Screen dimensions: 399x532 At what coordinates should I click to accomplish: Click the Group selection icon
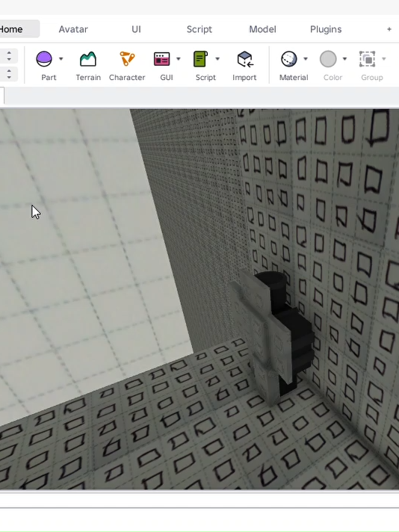[x=368, y=59]
